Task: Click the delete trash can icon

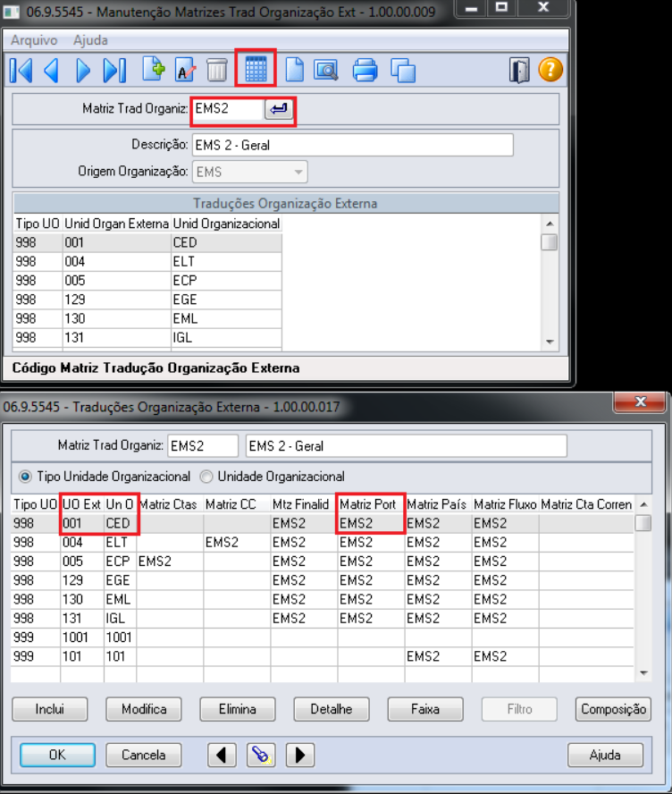Action: (216, 70)
